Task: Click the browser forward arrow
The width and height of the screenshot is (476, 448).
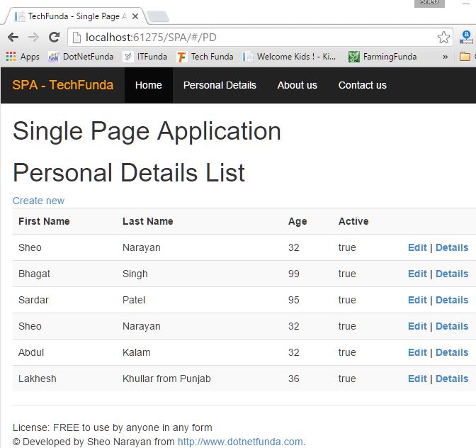Action: (x=33, y=38)
